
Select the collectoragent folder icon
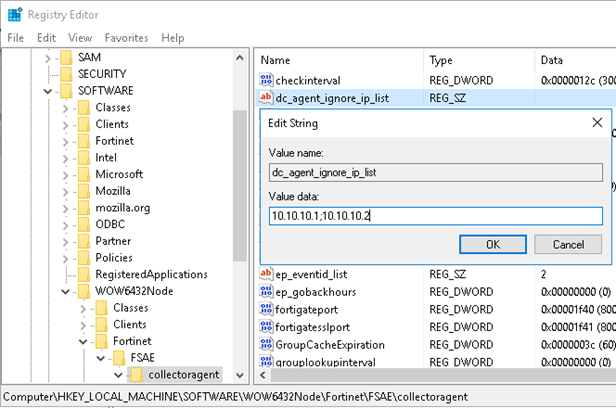click(x=136, y=374)
